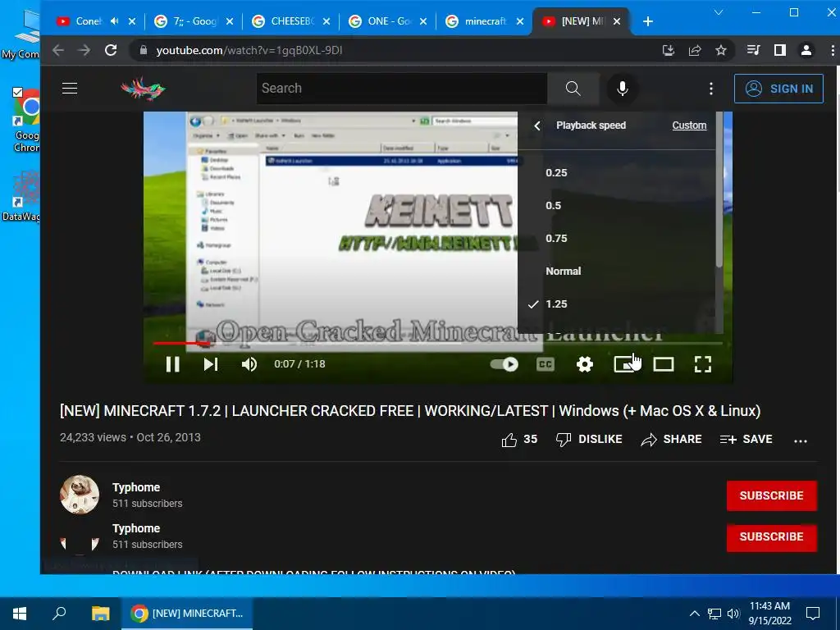
Task: Open a new tab
Action: [648, 21]
